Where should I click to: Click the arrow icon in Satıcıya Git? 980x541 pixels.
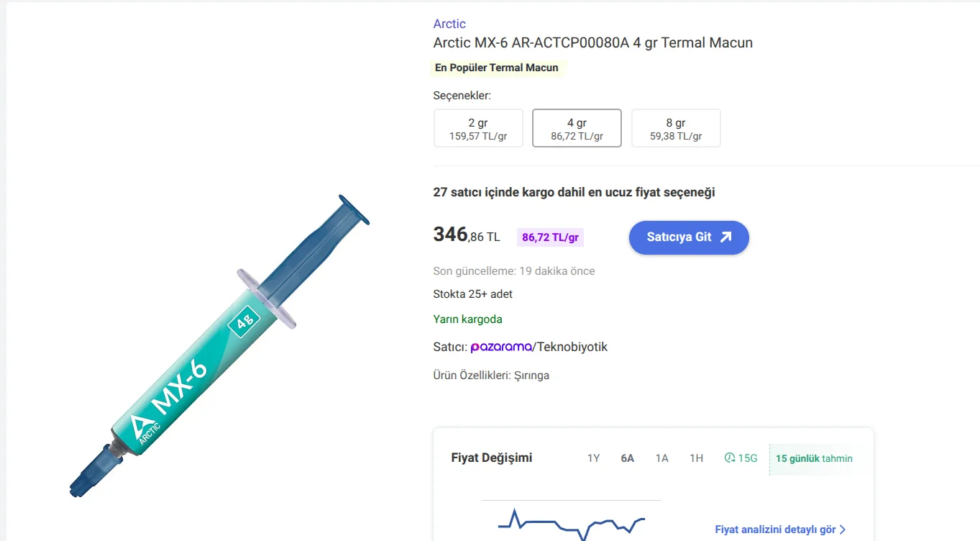click(726, 237)
